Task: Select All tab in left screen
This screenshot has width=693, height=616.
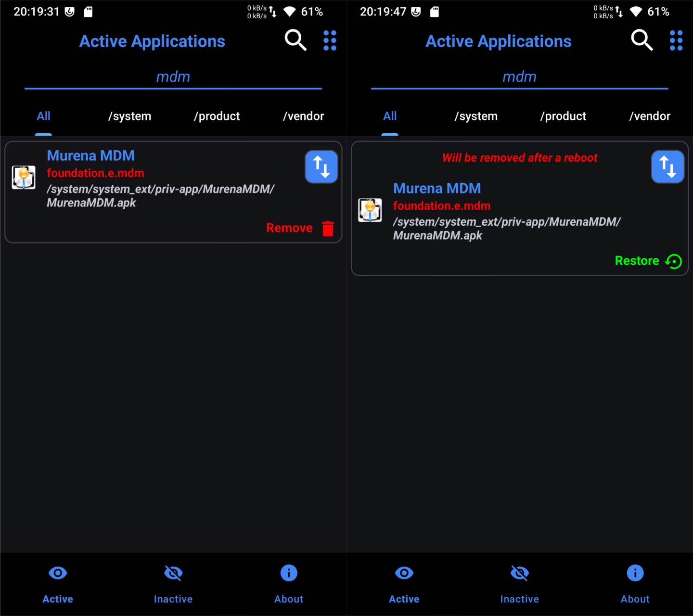Action: (43, 116)
